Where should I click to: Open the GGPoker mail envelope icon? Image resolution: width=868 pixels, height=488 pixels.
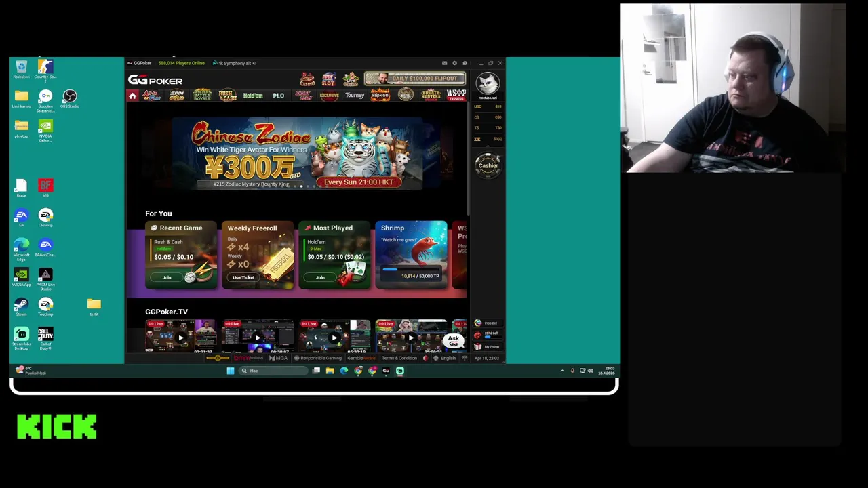(x=444, y=63)
